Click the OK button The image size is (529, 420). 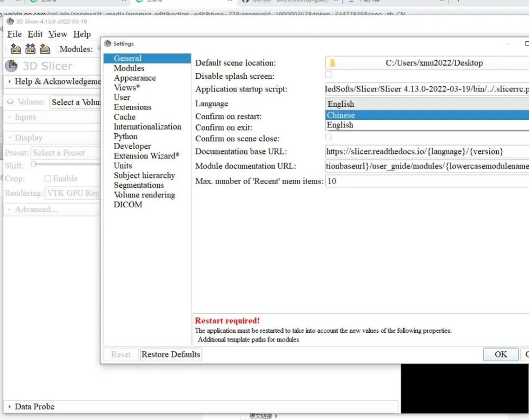pos(500,354)
